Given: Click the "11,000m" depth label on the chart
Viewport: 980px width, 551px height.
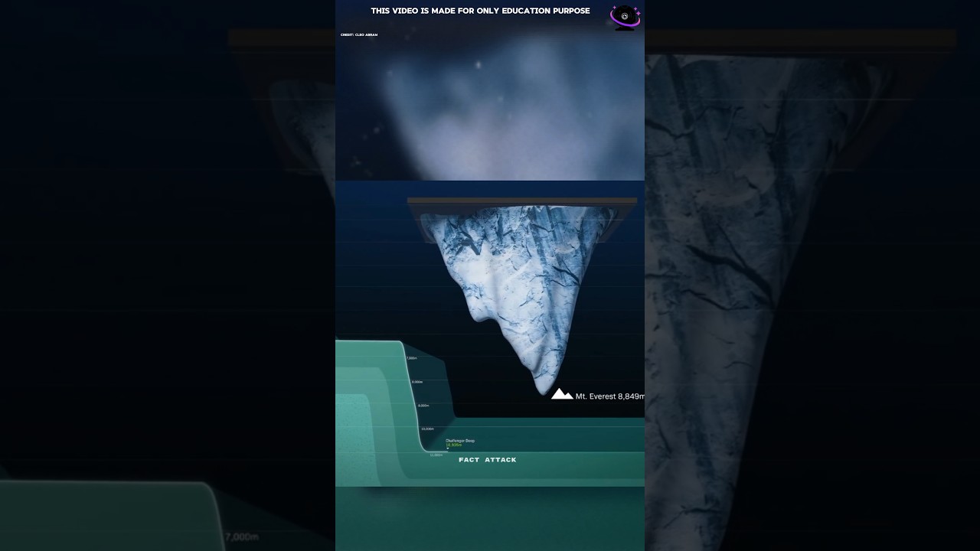Looking at the screenshot, I should (436, 455).
